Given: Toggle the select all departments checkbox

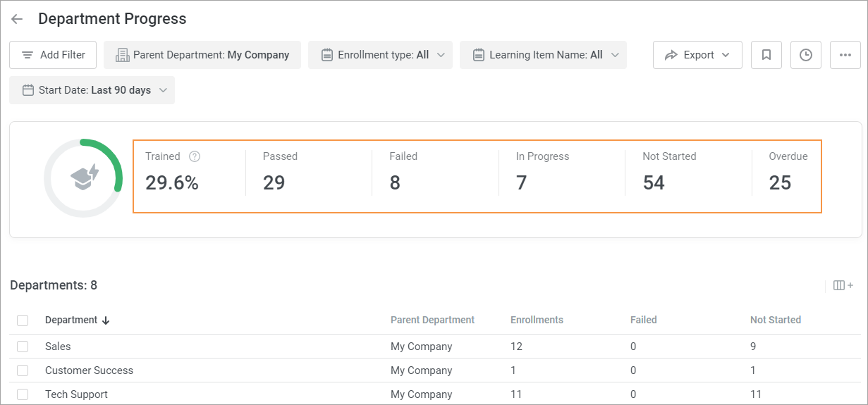Looking at the screenshot, I should point(23,320).
